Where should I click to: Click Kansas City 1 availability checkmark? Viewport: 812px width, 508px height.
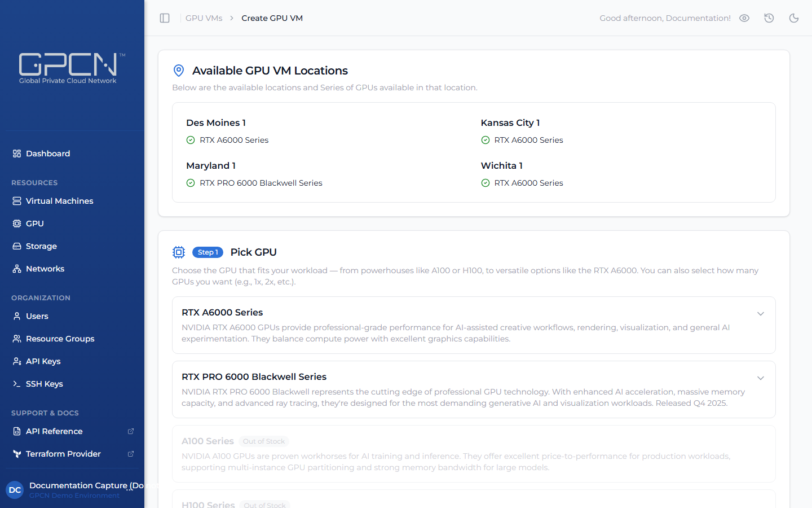486,140
